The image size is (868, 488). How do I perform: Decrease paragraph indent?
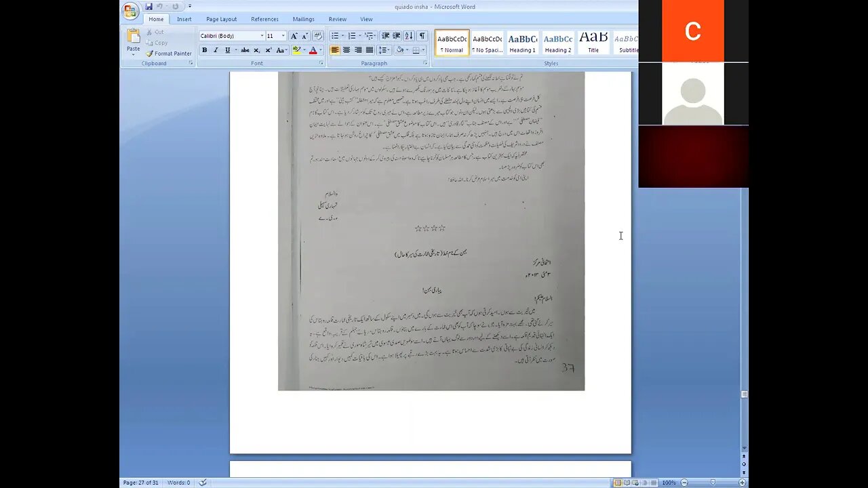click(x=385, y=36)
